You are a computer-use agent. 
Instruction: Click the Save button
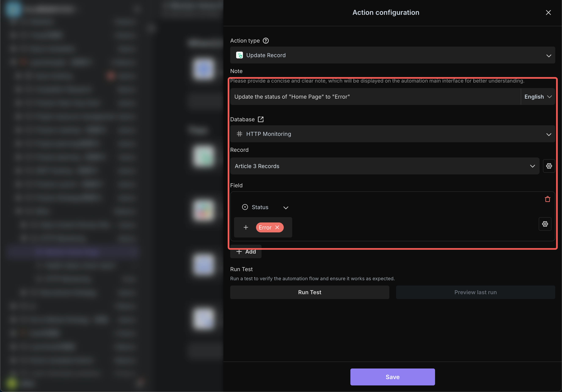point(393,377)
